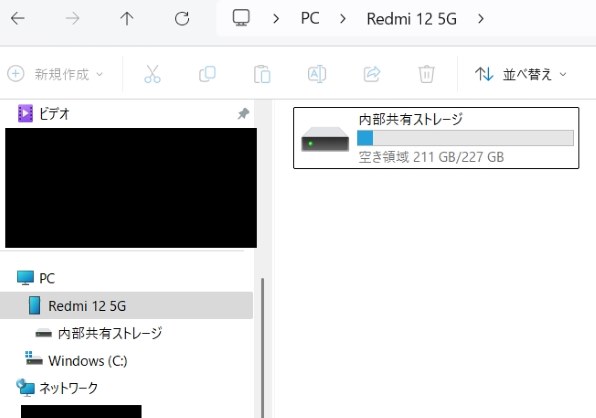Click the 空き領域 211 GB/227 GB text

(431, 157)
